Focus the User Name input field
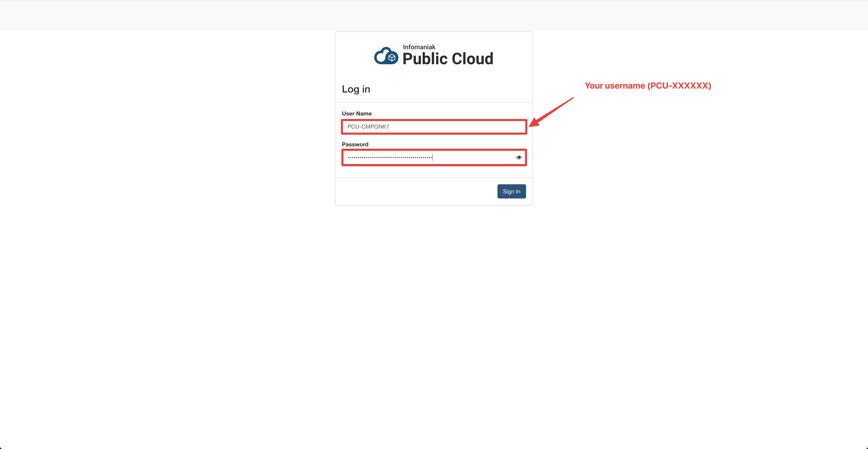 [x=434, y=127]
